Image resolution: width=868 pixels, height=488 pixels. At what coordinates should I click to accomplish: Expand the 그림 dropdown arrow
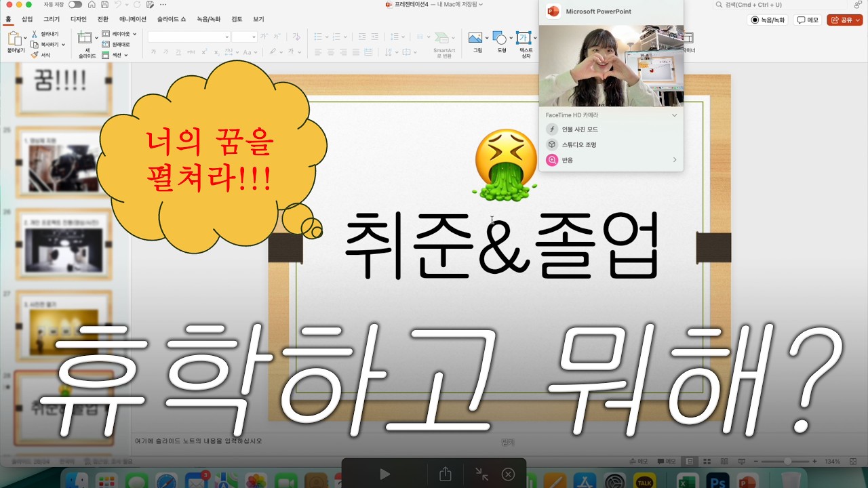tap(487, 38)
